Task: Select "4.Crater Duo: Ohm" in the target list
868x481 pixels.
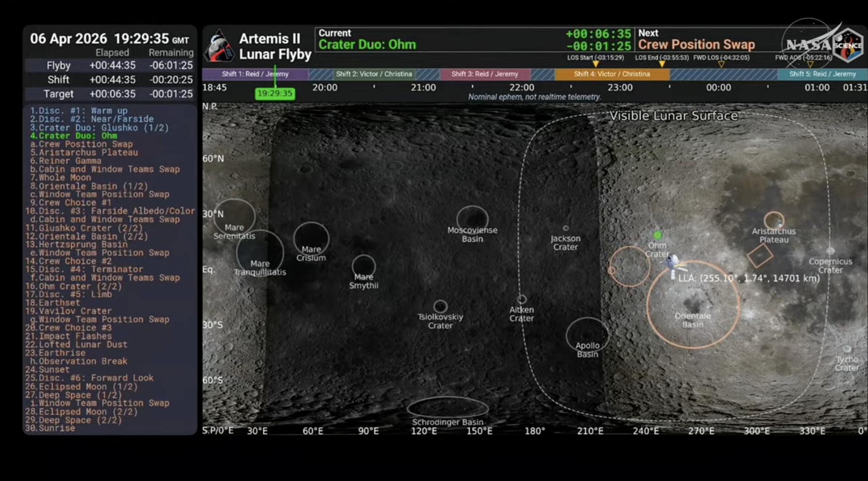Action: [73, 136]
